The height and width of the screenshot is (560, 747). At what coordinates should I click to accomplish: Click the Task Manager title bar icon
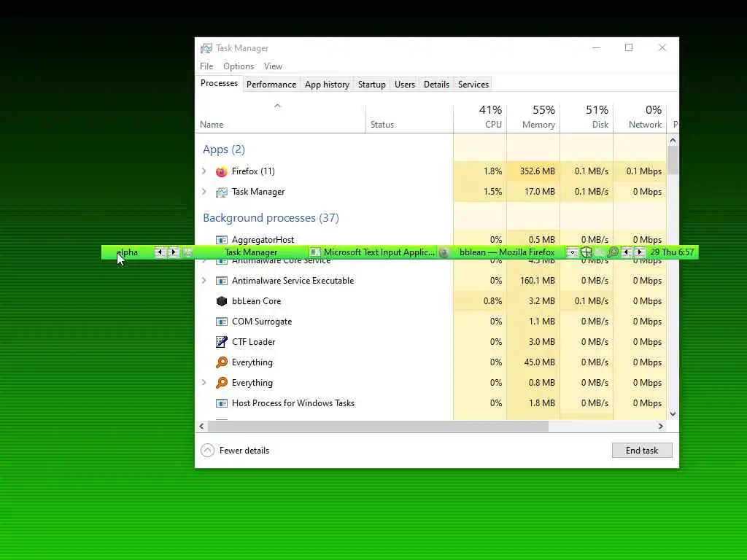coord(206,48)
